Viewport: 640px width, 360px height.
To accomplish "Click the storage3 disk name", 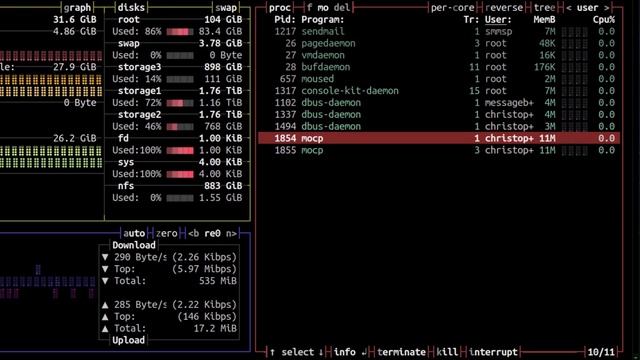I will [140, 67].
